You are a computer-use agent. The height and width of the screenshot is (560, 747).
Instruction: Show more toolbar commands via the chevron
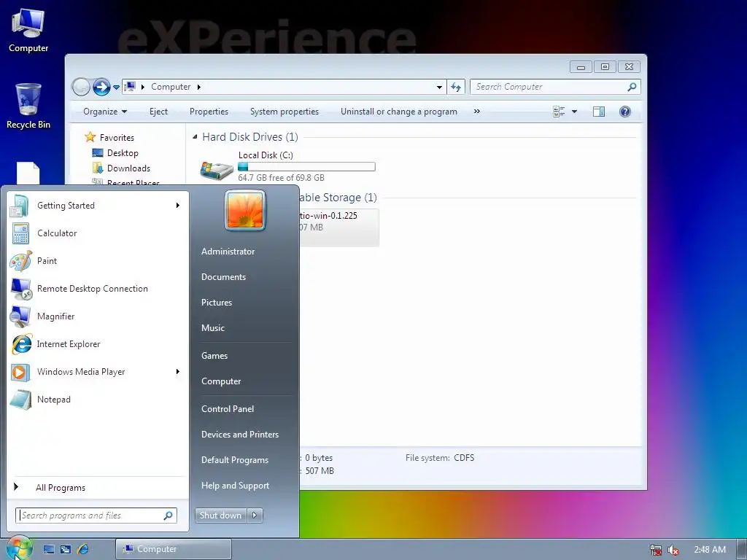click(x=477, y=111)
